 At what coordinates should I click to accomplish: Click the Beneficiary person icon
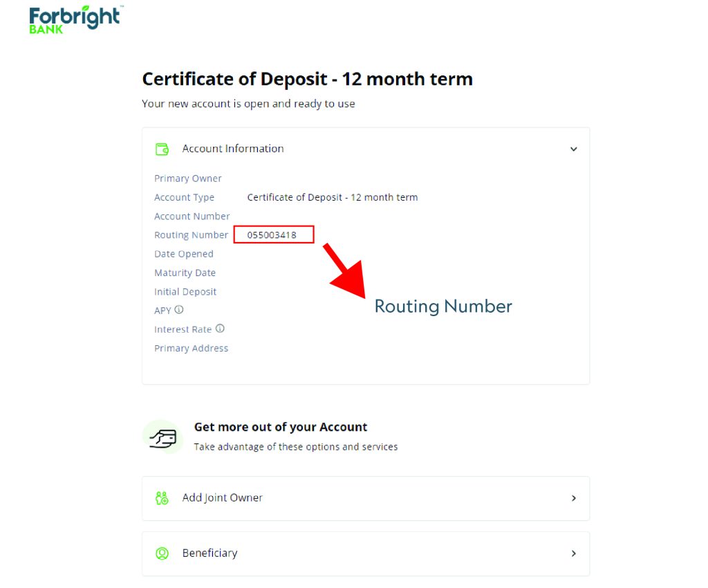[162, 553]
